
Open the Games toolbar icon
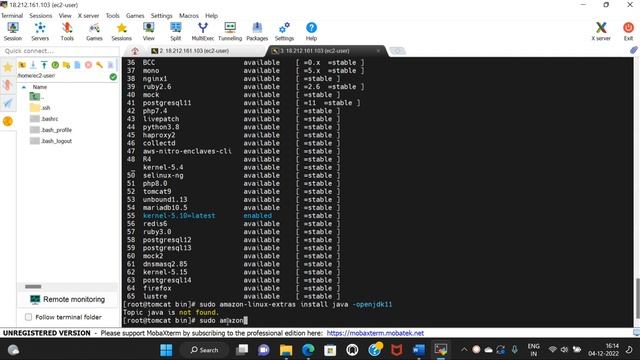pyautogui.click(x=94, y=31)
